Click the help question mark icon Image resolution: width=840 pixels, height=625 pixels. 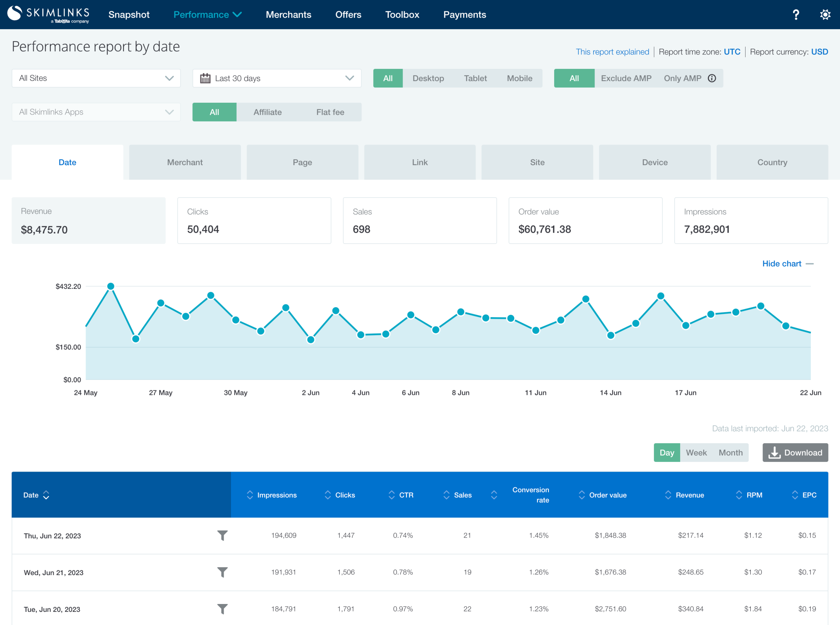796,15
